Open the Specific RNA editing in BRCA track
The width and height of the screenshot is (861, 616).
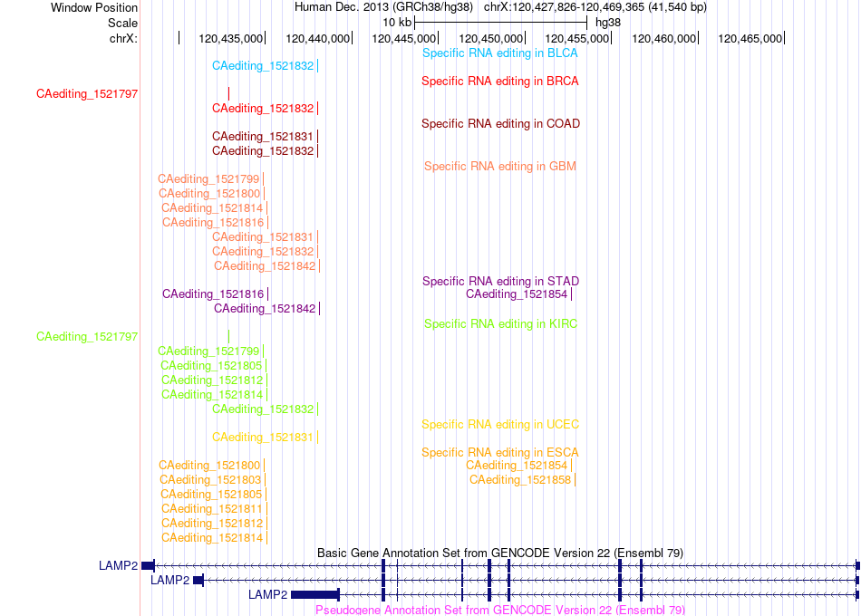click(x=499, y=82)
